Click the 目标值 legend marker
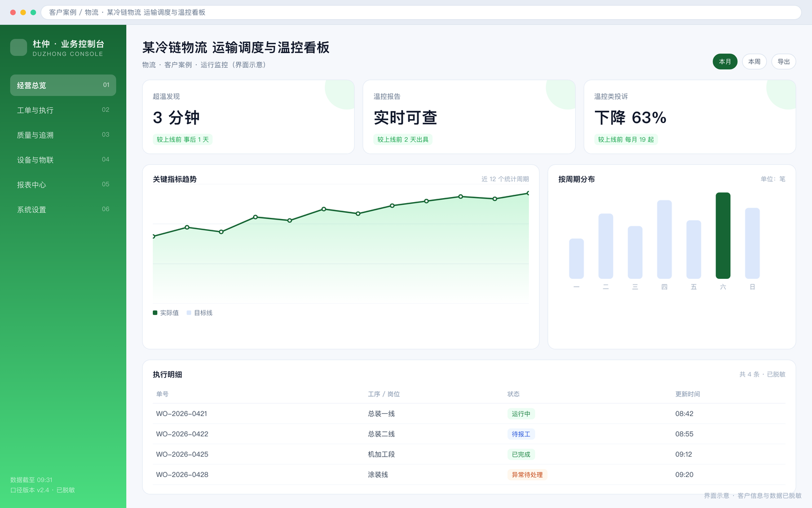The width and height of the screenshot is (812, 508). pyautogui.click(x=189, y=313)
